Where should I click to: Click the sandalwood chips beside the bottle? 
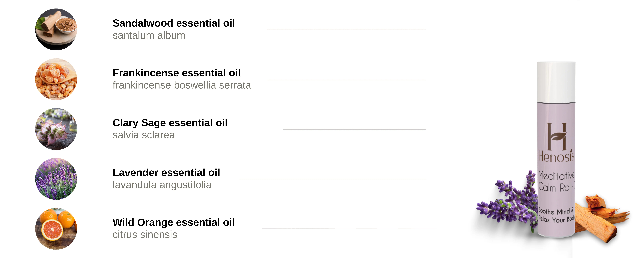click(x=600, y=218)
